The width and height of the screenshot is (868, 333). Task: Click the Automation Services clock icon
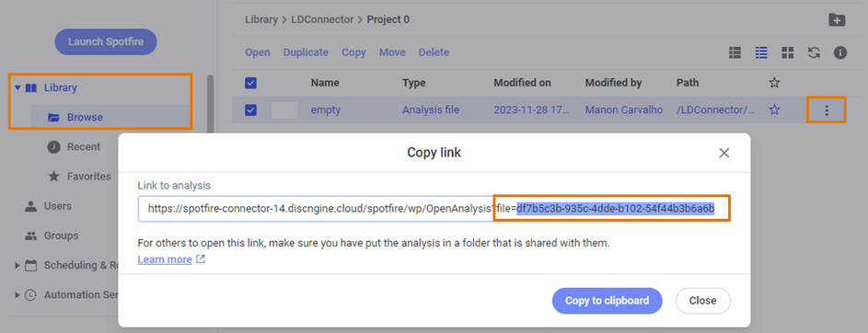pos(31,295)
